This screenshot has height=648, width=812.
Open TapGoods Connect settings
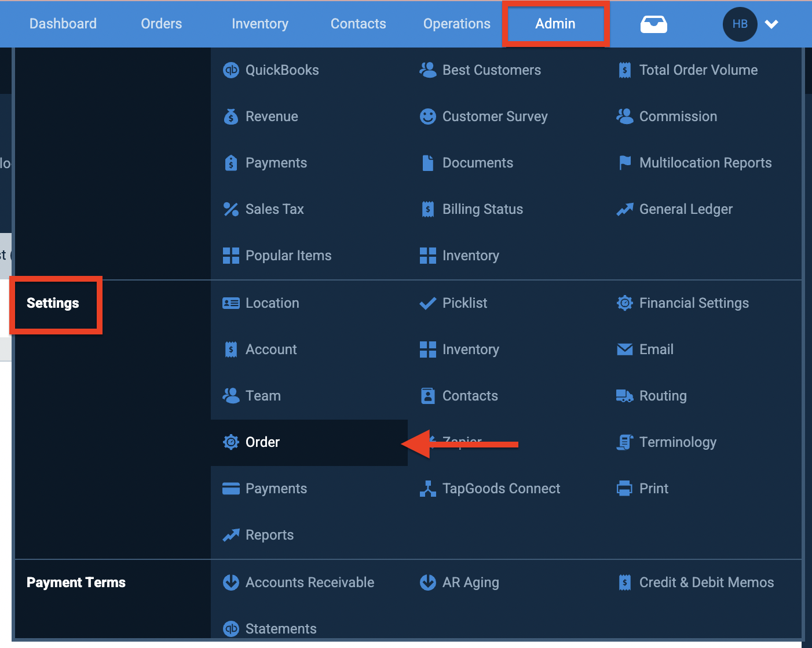(501, 489)
